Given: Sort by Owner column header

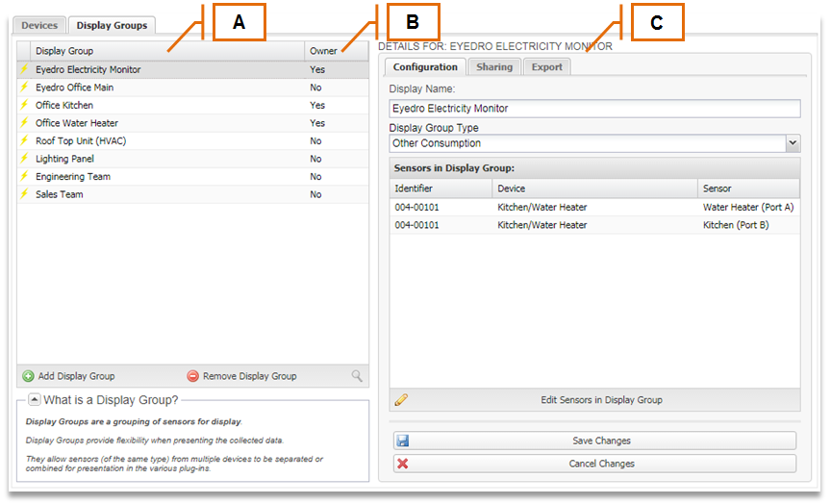Looking at the screenshot, I should pos(337,51).
